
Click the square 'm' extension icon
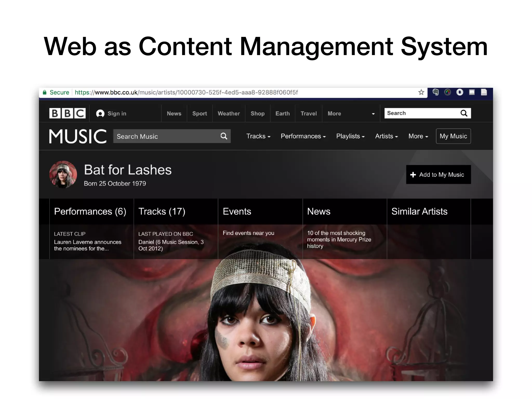[472, 92]
